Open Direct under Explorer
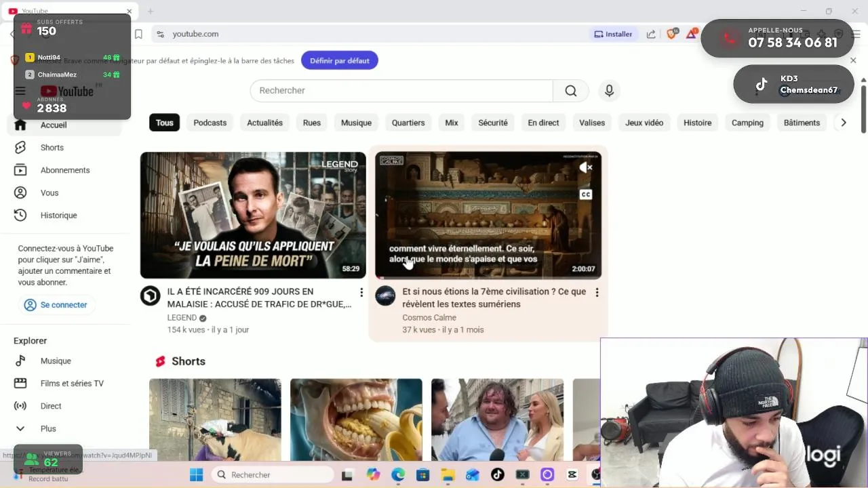This screenshot has width=868, height=488. coord(50,406)
